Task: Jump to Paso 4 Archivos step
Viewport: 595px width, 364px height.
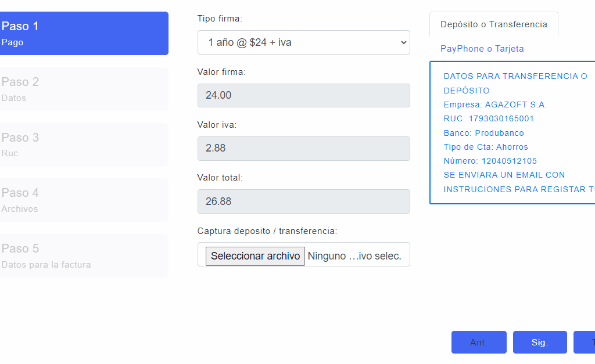Action: [84, 200]
